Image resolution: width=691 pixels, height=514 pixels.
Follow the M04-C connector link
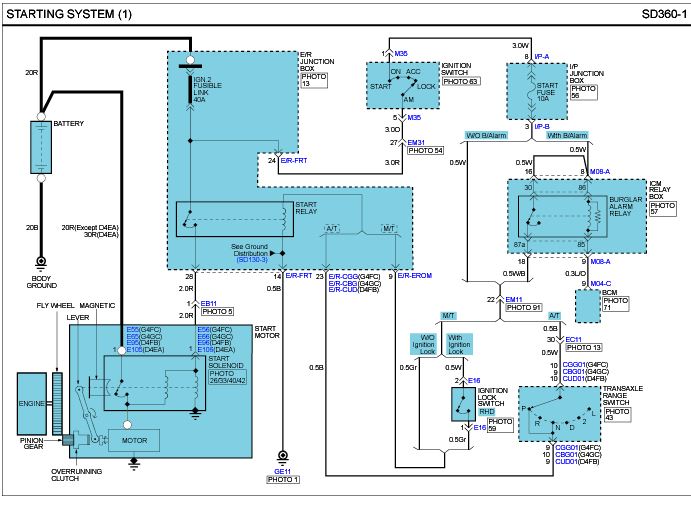[601, 283]
